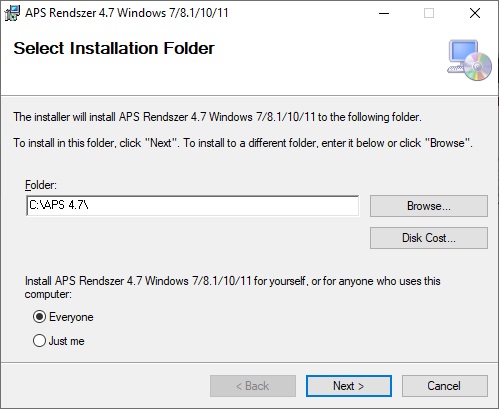Click the APS Rendszer 4.7 window title text
This screenshot has width=499, height=409.
127,13
